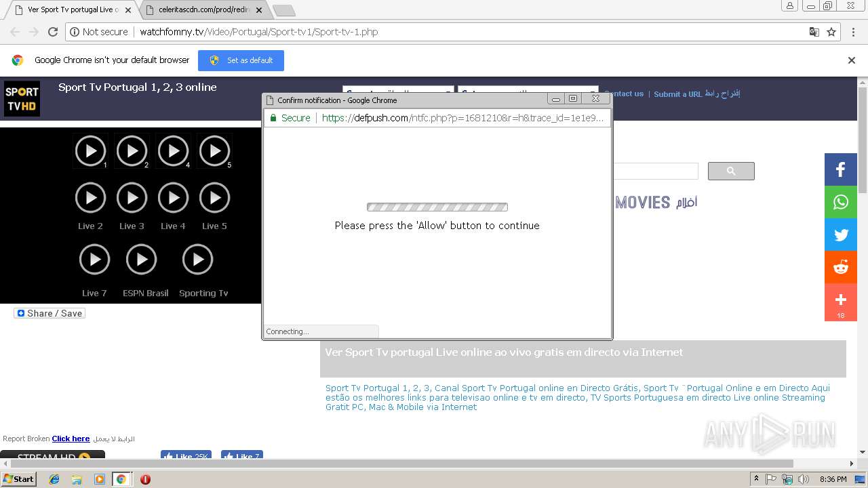The image size is (868, 488).
Task: Click the Sport TV HD logo
Action: [x=22, y=99]
